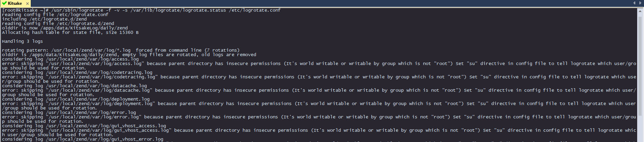Click the root@kitsake logrotate command line
644x142 pixels.
(141, 10)
